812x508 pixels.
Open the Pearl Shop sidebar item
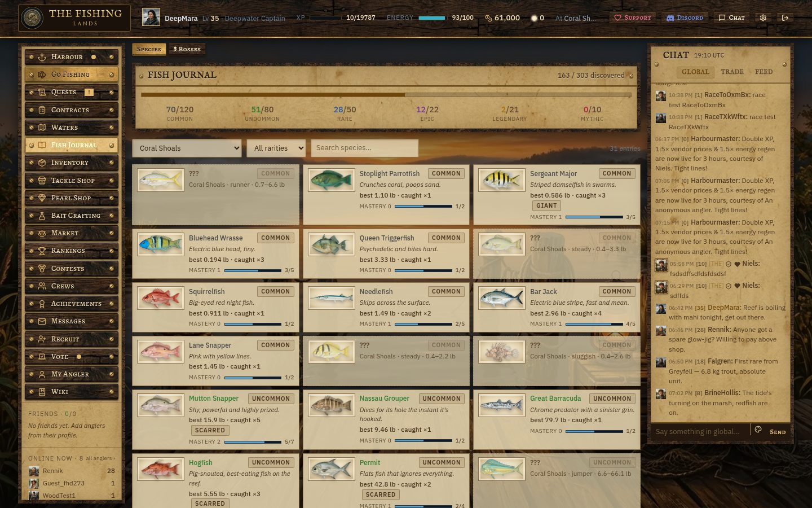(x=72, y=198)
